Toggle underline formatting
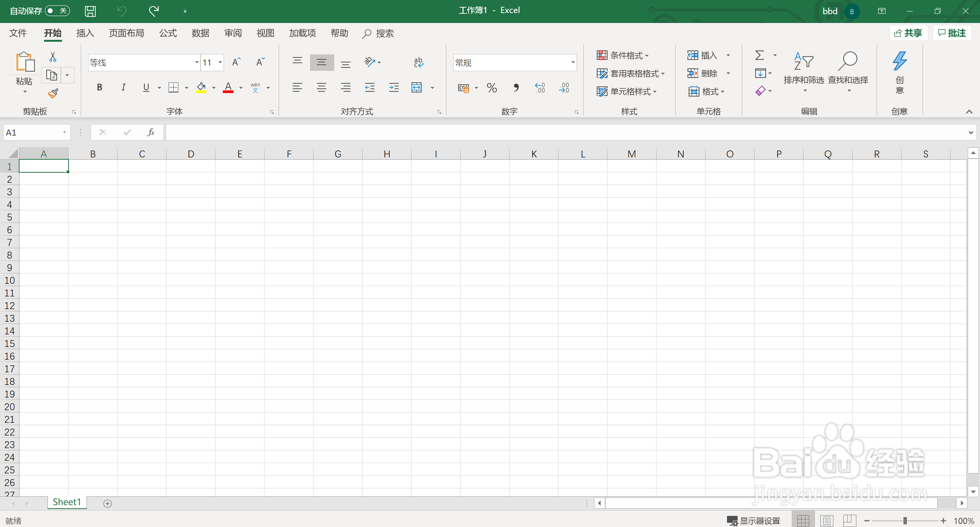The height and width of the screenshot is (527, 980). (146, 87)
